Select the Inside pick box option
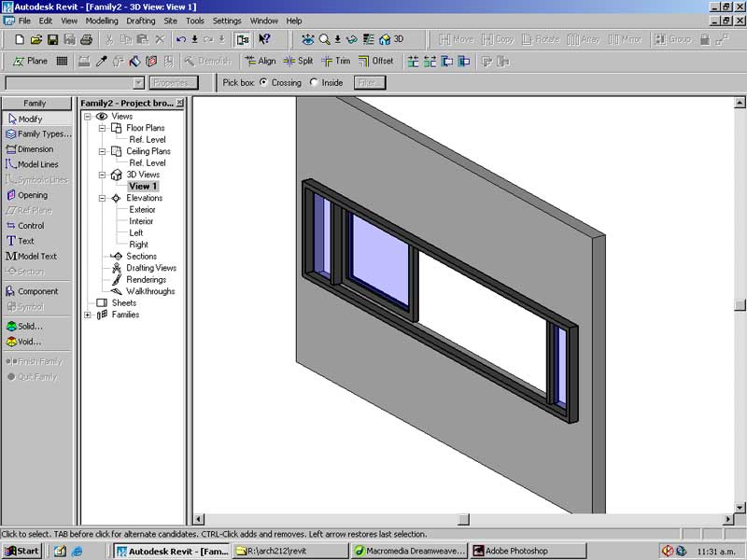Screen dimensions: 747x560 [x=314, y=82]
